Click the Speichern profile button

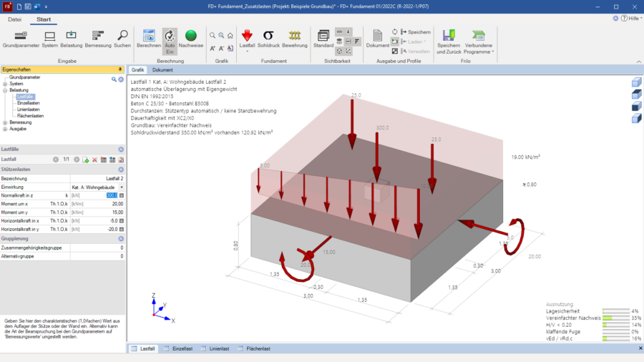(x=415, y=32)
